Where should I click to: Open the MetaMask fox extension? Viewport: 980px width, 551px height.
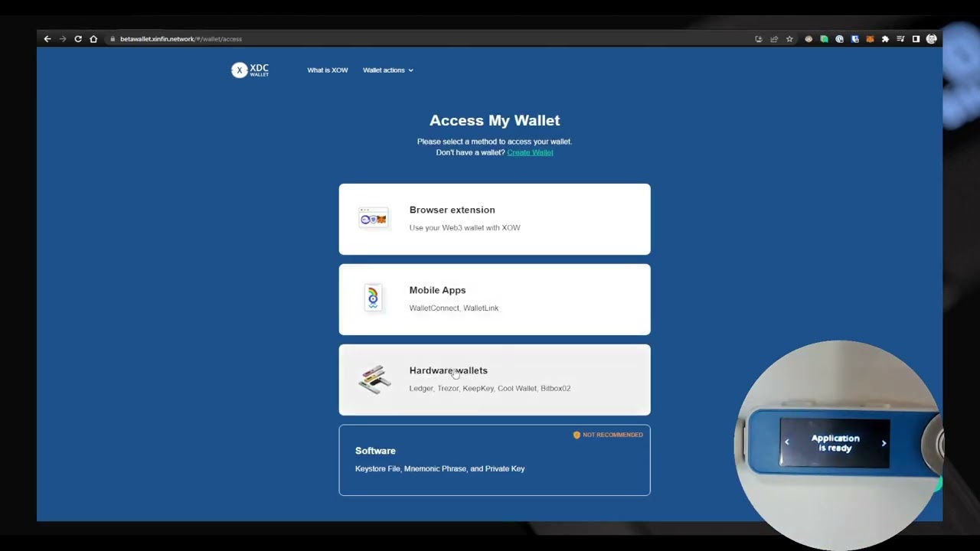click(870, 39)
